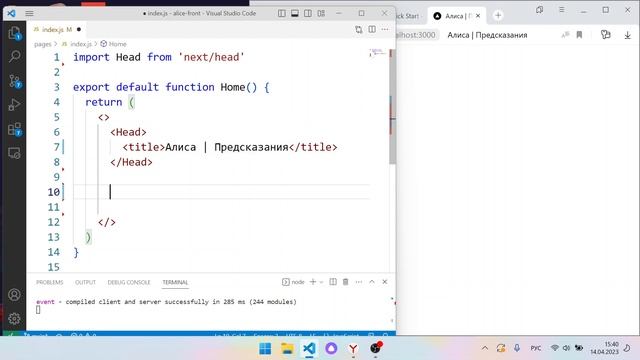Click the compiled successfully terminal message
The width and height of the screenshot is (640, 360).
pos(166,302)
